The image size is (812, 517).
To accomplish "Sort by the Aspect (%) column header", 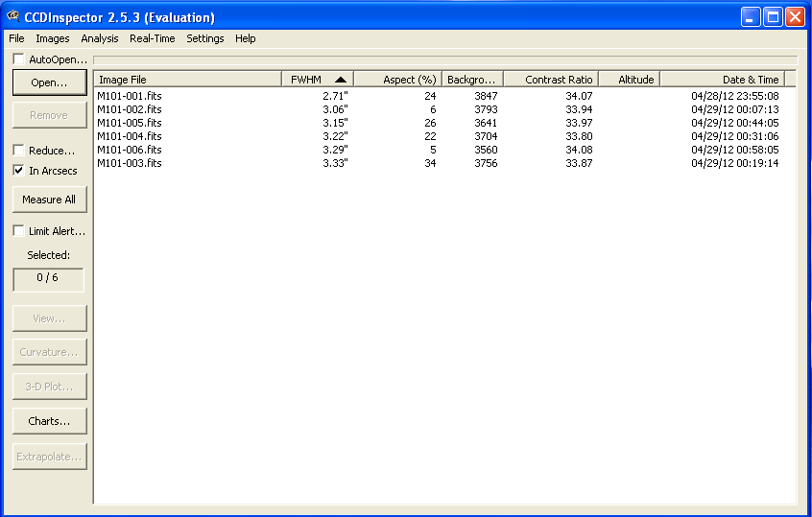I will tap(397, 80).
